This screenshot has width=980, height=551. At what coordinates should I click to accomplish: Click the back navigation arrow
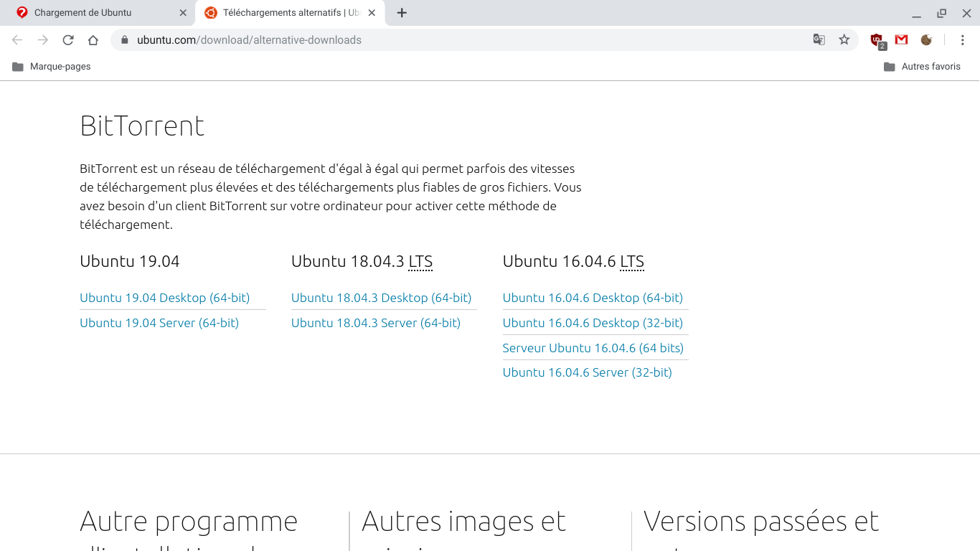pos(17,40)
